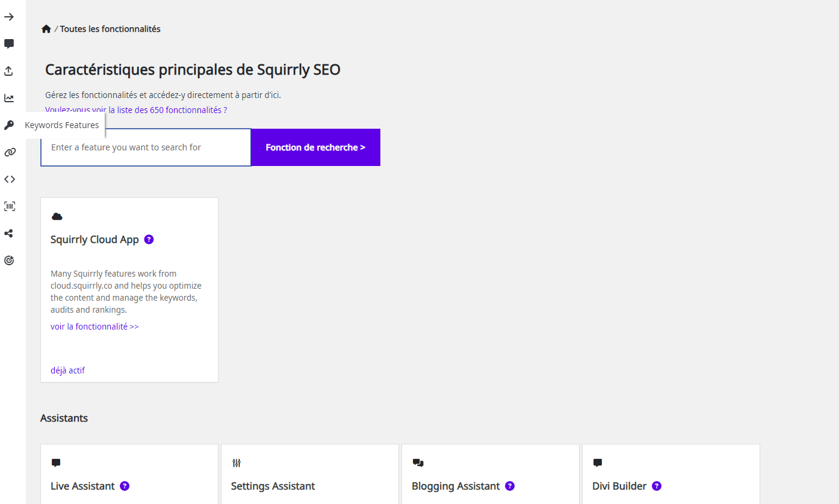Viewport: 839px width, 504px height.
Task: Click question mark next to Divi Builder
Action: [x=657, y=486]
